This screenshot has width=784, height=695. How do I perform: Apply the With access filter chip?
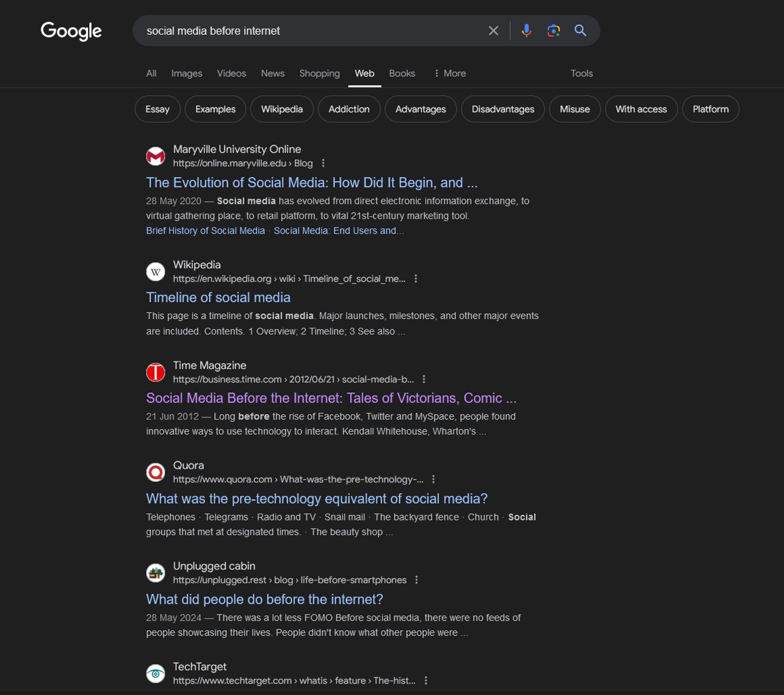click(x=641, y=109)
